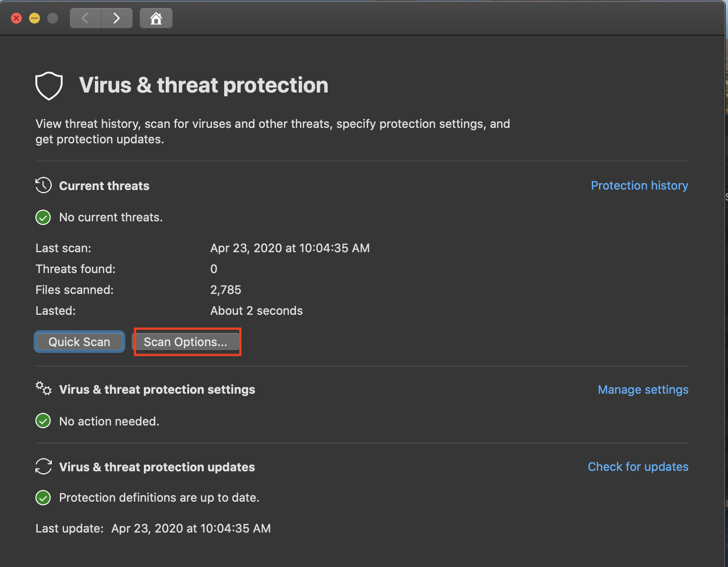Click the Virus & threat protection heading
728x567 pixels.
[204, 85]
